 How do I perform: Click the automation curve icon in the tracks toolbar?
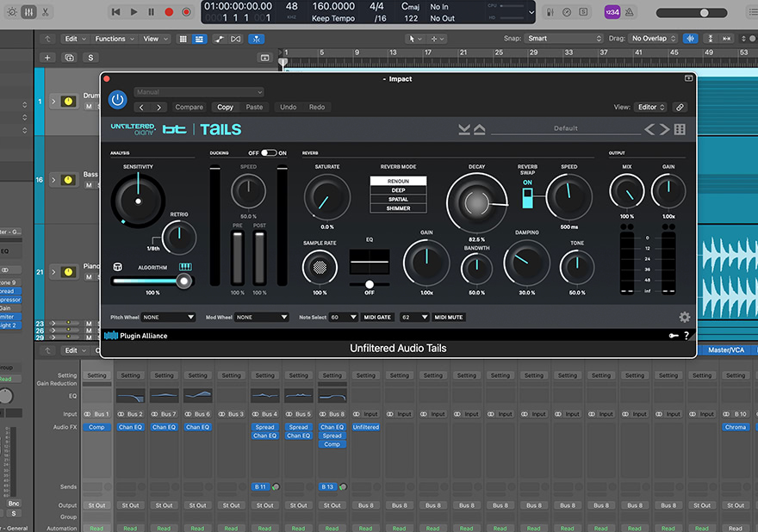(x=219, y=39)
